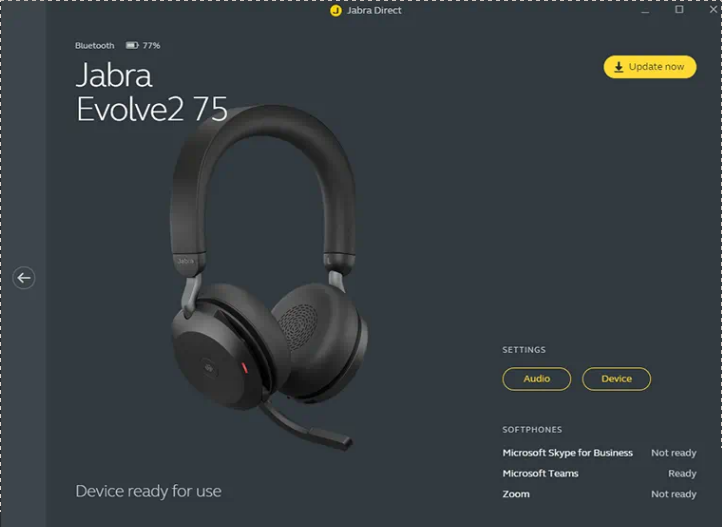Click the Evolve2 75 headset image
This screenshot has height=527, width=722.
pos(269,276)
